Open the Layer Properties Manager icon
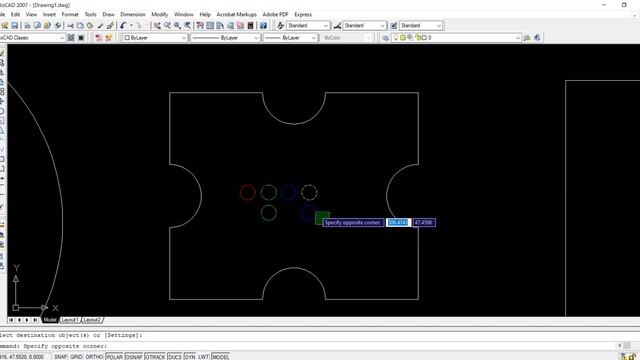Image resolution: width=640 pixels, height=360 pixels. 386,38
